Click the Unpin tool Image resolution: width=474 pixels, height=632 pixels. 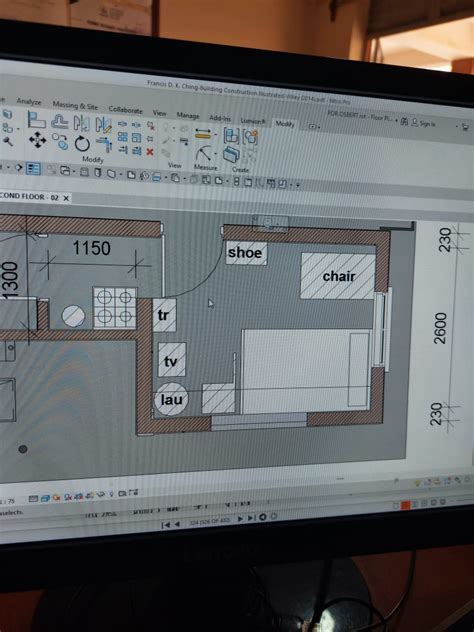(150, 125)
